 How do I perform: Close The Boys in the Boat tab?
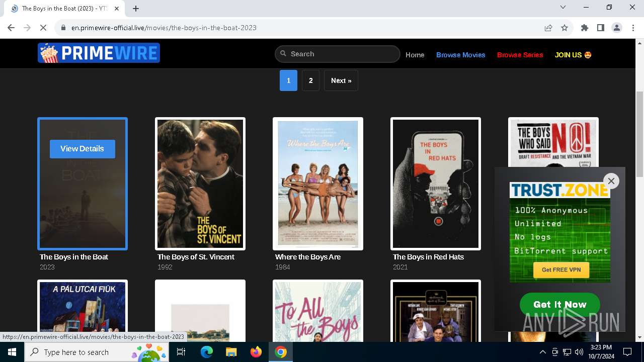click(117, 8)
